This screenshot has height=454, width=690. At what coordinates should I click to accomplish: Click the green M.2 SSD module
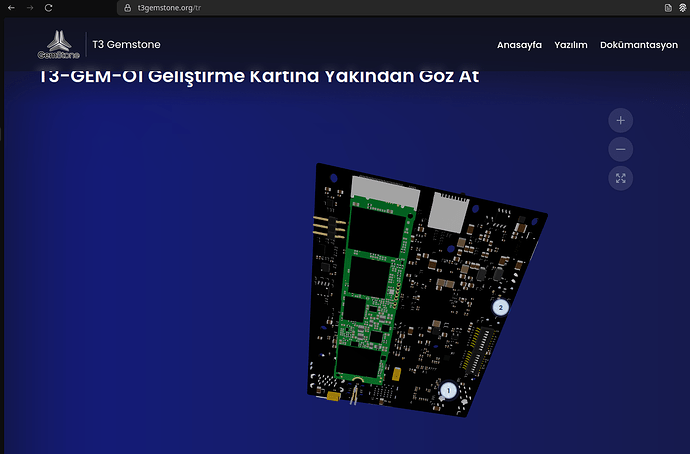point(374,290)
